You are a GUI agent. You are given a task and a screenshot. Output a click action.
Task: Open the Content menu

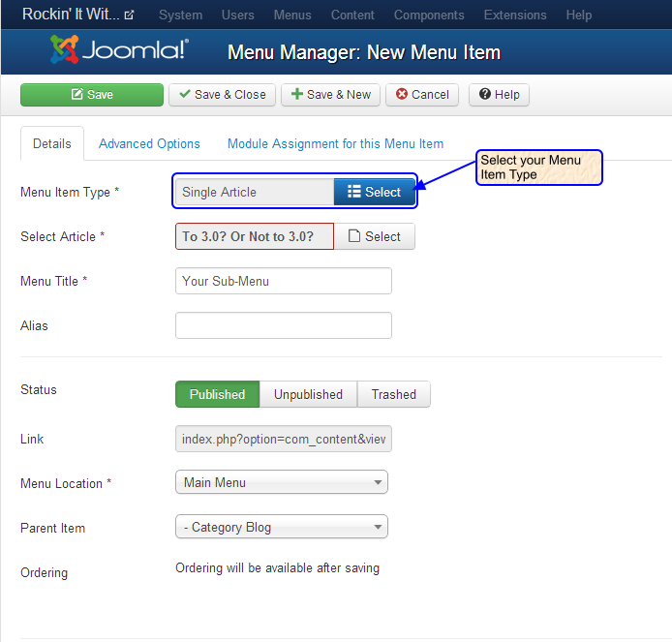pos(352,15)
